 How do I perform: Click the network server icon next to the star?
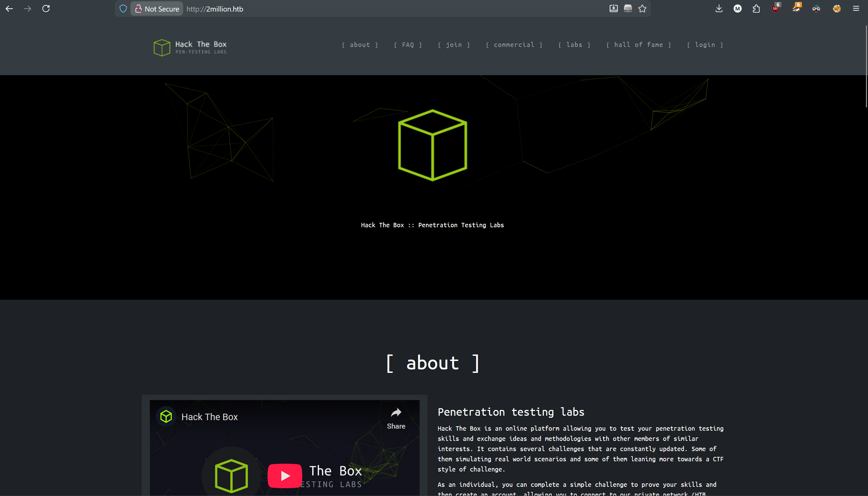click(x=628, y=9)
